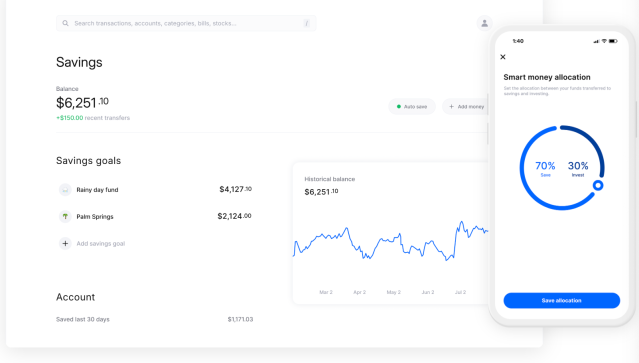Click the Palm Springs palm tree icon
The height and width of the screenshot is (363, 639).
65,216
